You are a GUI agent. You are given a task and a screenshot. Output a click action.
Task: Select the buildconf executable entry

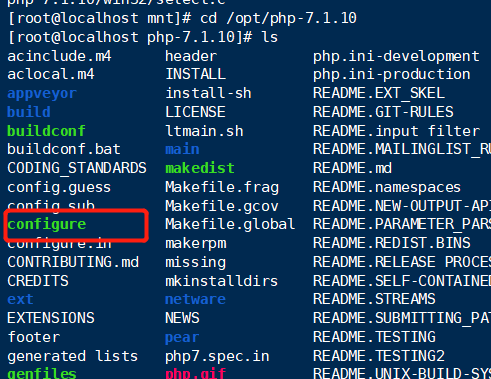(x=46, y=131)
